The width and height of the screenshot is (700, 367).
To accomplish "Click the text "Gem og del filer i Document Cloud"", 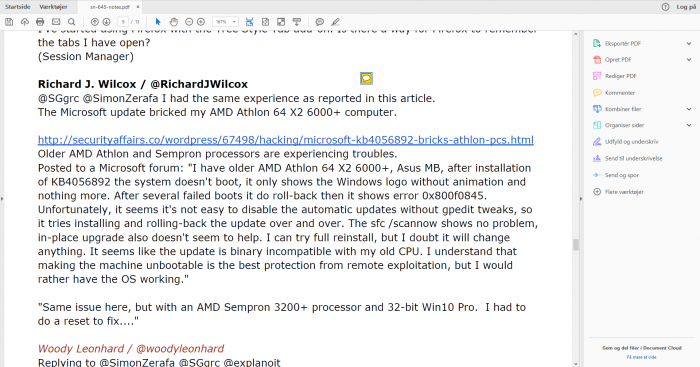I will point(642,348).
